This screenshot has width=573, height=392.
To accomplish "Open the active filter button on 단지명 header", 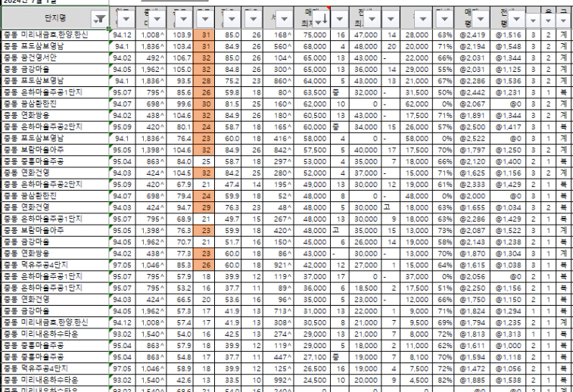I will tap(99, 19).
